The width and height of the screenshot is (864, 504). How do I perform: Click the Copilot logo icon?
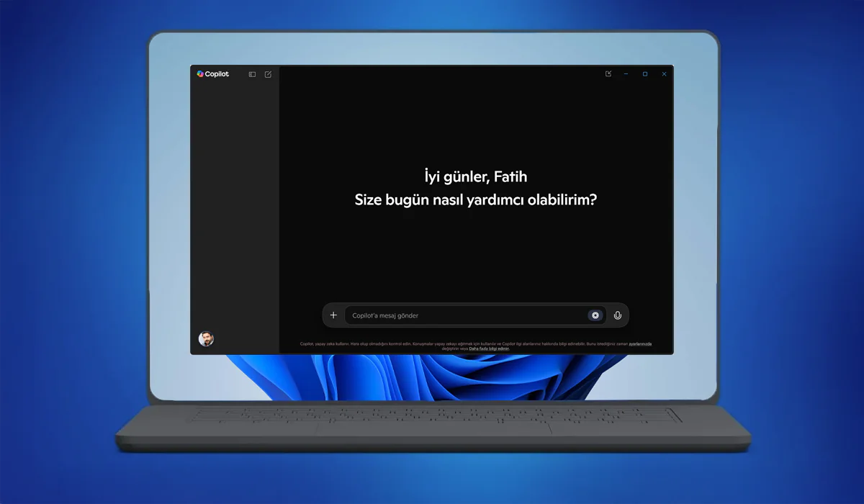pos(200,74)
